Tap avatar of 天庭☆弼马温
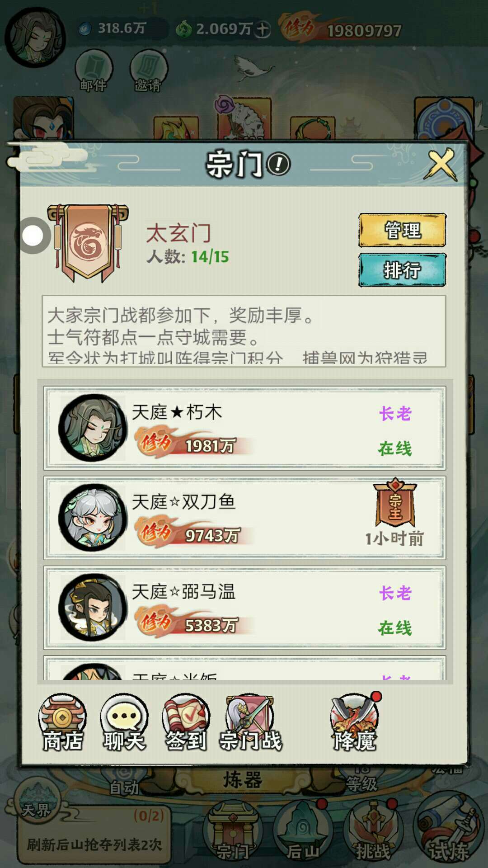488x868 pixels. [x=93, y=607]
